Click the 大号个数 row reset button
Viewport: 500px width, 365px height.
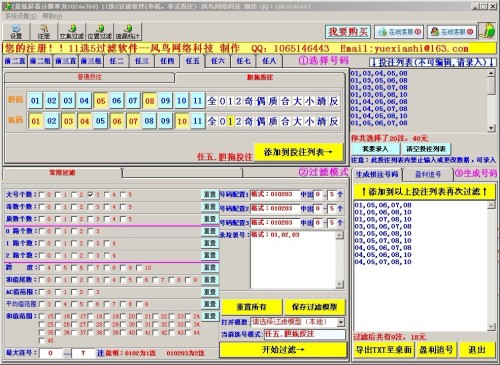(x=210, y=194)
